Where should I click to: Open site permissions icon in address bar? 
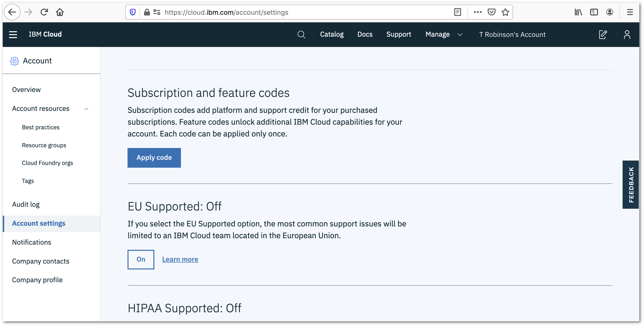point(157,12)
